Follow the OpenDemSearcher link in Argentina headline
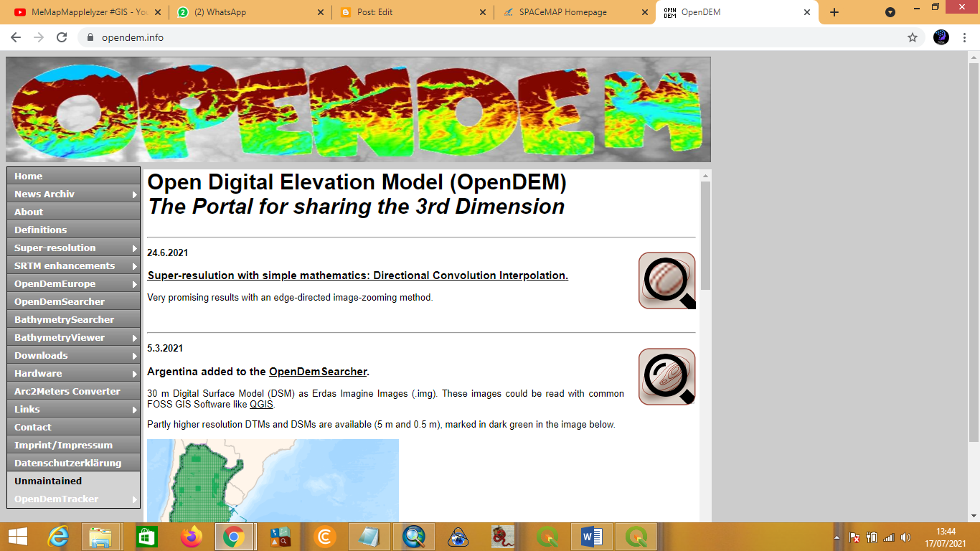Screen dimensions: 980x551 pos(318,372)
